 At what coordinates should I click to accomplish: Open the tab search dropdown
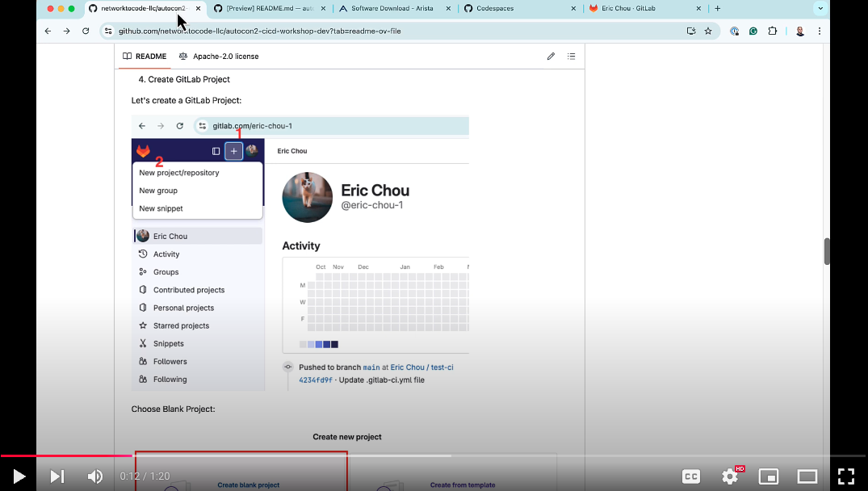coord(820,8)
